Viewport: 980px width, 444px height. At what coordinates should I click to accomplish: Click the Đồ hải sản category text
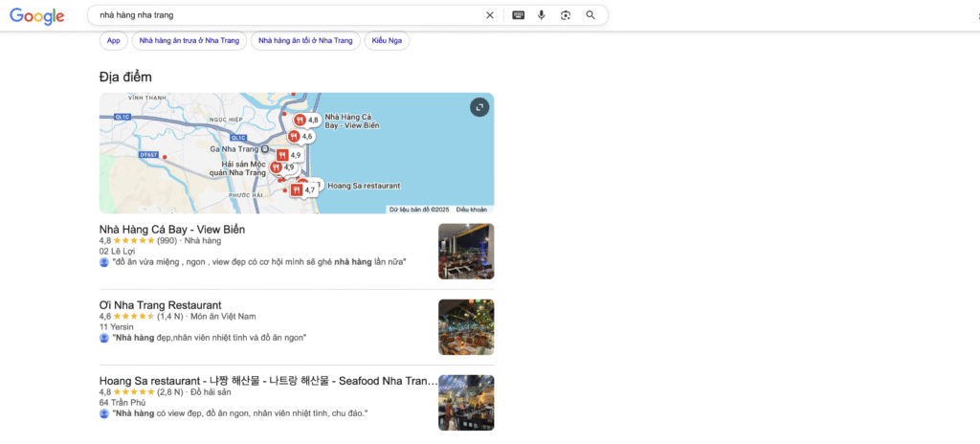click(x=211, y=392)
